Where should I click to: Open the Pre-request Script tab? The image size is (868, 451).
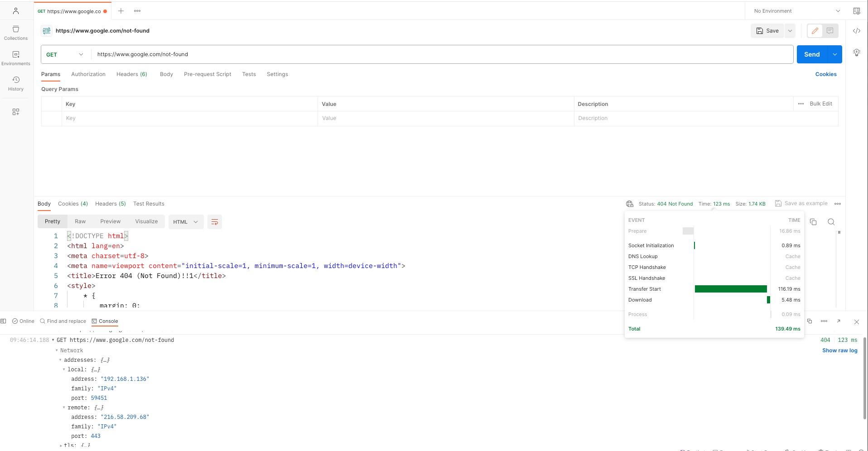[207, 74]
